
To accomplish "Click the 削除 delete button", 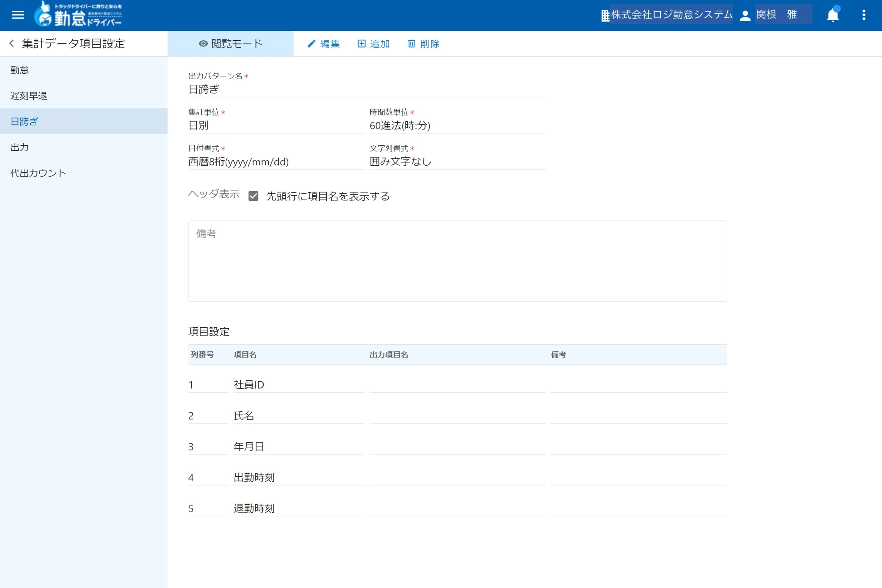I will pos(424,44).
